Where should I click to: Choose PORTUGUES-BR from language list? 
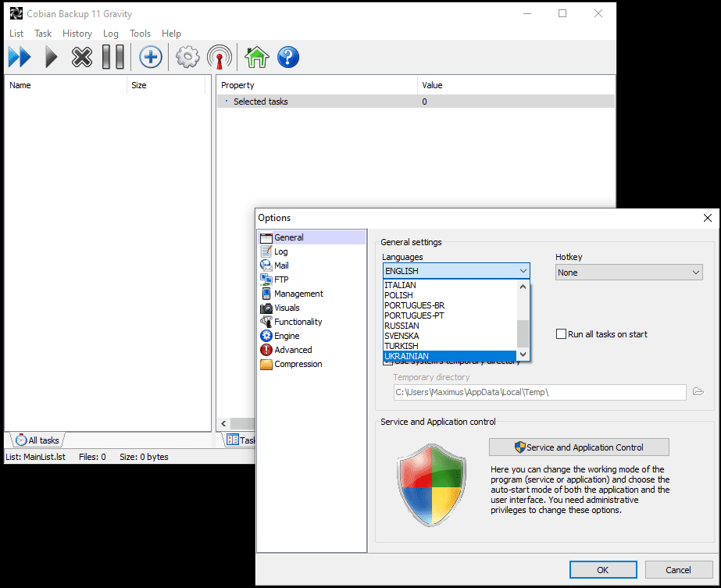(x=450, y=305)
